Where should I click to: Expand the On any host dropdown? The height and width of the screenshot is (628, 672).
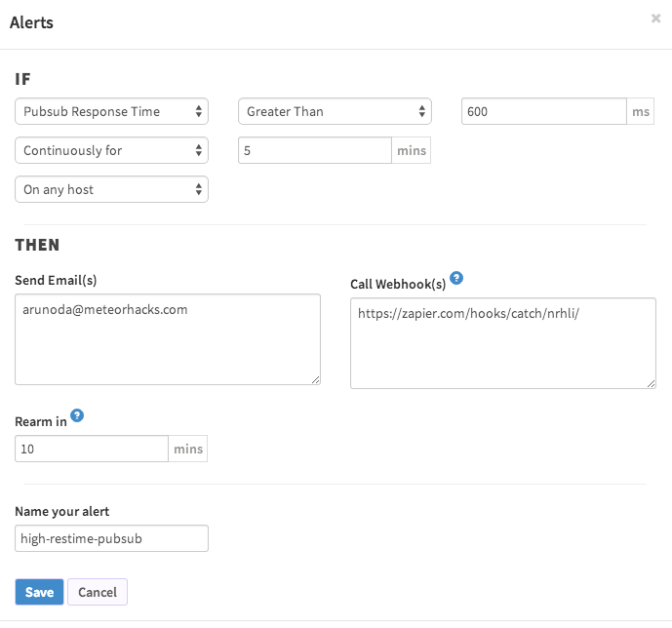[112, 189]
